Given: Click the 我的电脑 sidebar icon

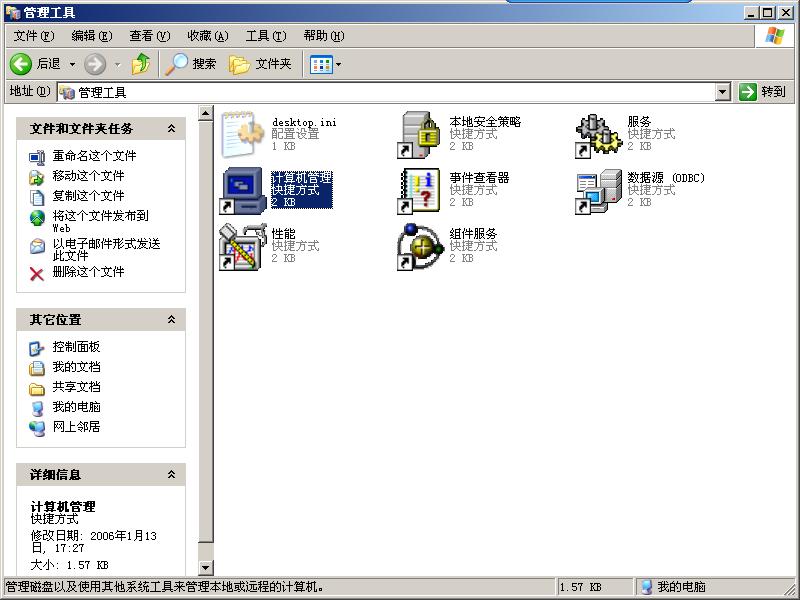Looking at the screenshot, I should [37, 408].
